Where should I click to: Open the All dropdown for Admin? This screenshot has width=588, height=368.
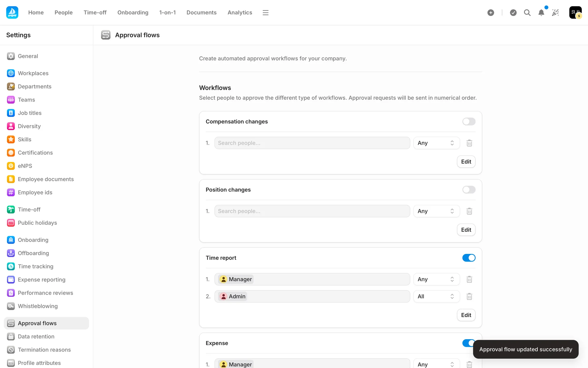pyautogui.click(x=436, y=297)
